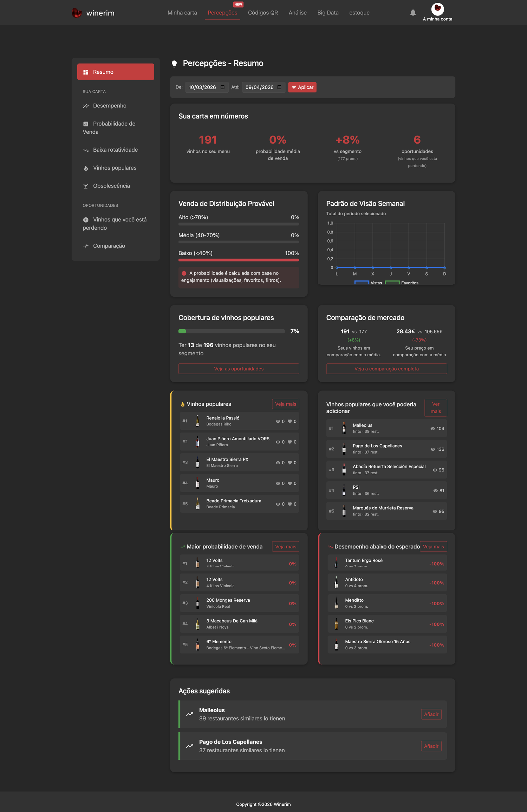This screenshot has width=527, height=812.
Task: Select the Antídoto underperforming wine row
Action: pos(387,583)
